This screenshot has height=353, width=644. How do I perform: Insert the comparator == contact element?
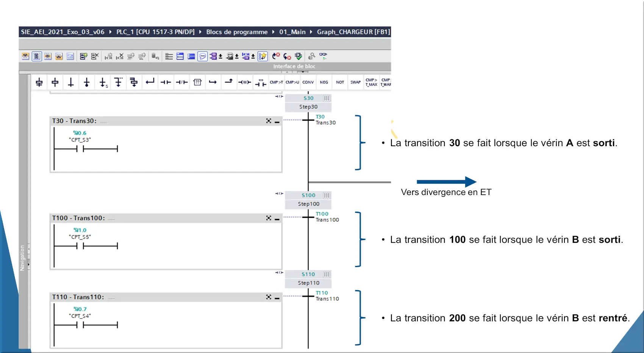tap(261, 83)
